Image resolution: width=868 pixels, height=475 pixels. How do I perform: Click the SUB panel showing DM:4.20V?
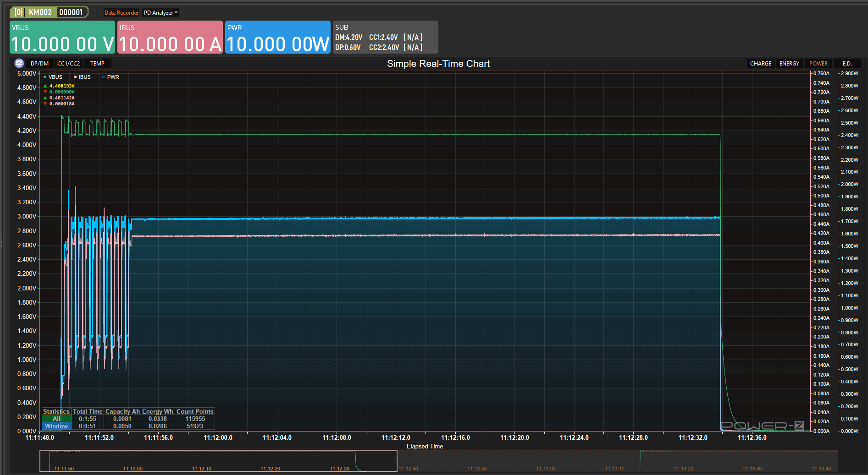(385, 37)
